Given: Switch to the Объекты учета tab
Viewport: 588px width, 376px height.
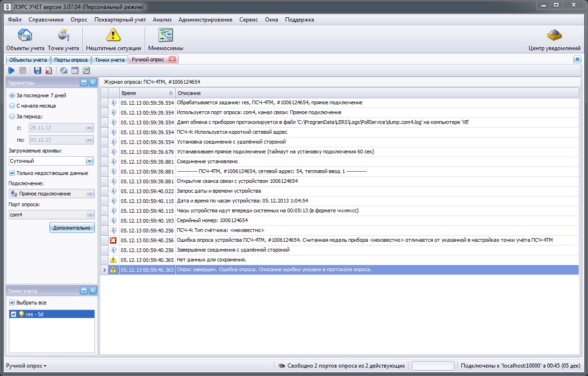Looking at the screenshot, I should tap(28, 60).
